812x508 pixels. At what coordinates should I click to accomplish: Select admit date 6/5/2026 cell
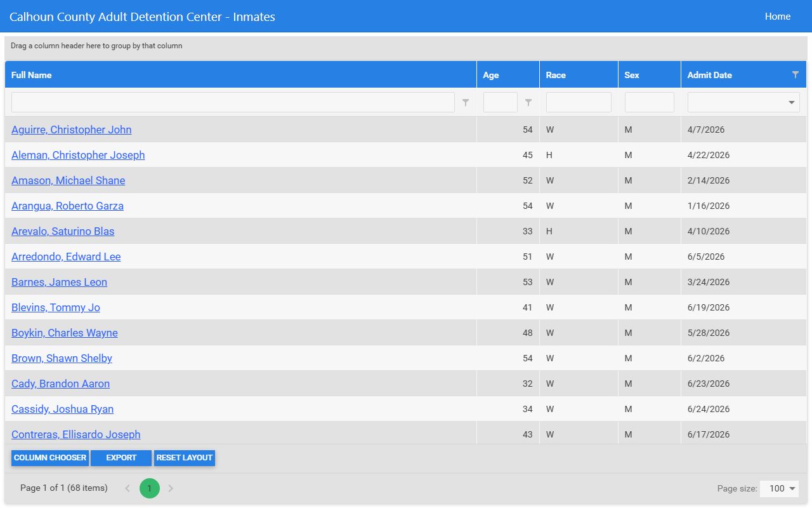coord(743,257)
